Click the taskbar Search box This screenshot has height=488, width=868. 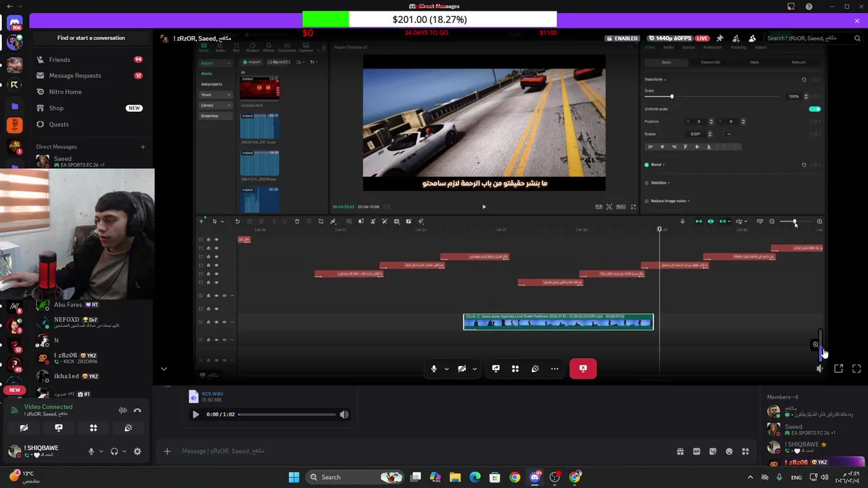[355, 477]
